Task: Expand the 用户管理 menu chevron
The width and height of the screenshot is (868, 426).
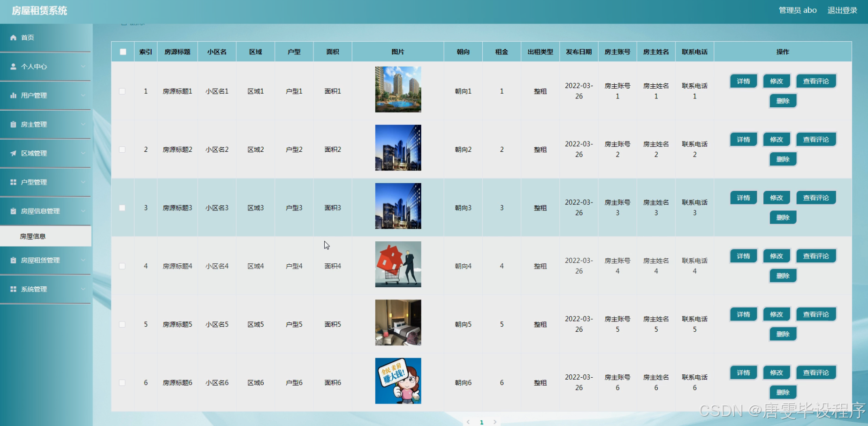Action: pyautogui.click(x=83, y=95)
